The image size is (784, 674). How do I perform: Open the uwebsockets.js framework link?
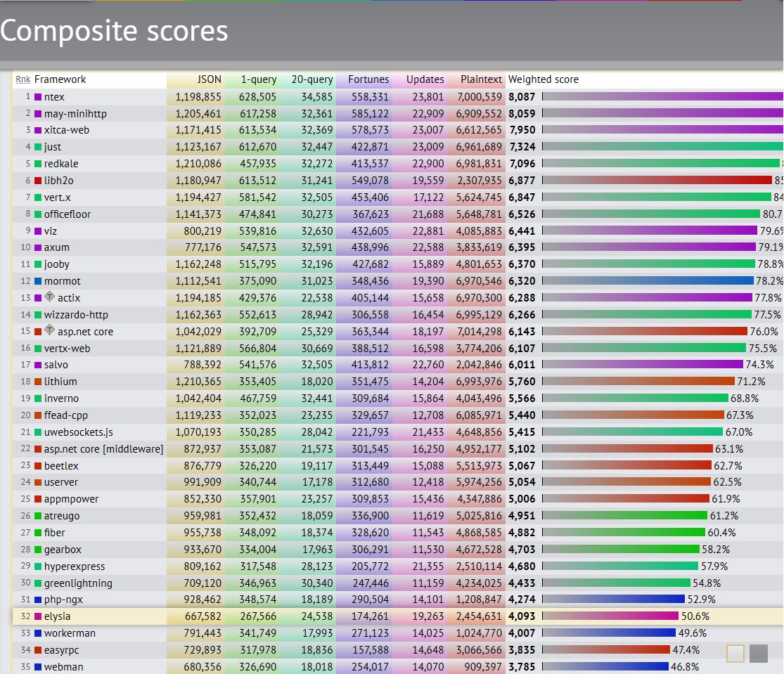click(79, 432)
